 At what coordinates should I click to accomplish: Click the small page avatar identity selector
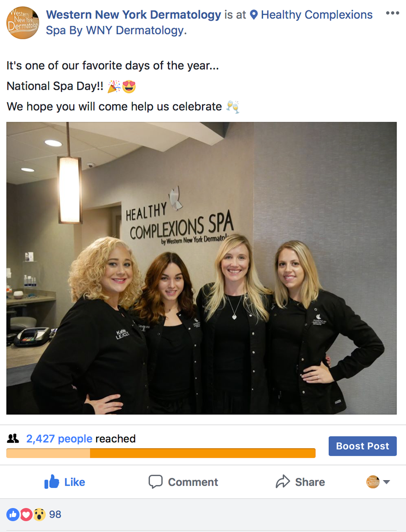point(373,482)
